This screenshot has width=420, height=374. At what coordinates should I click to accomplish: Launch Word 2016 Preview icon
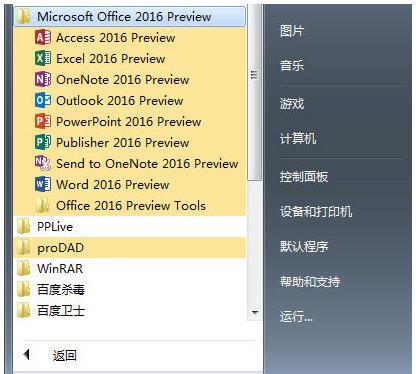43,184
